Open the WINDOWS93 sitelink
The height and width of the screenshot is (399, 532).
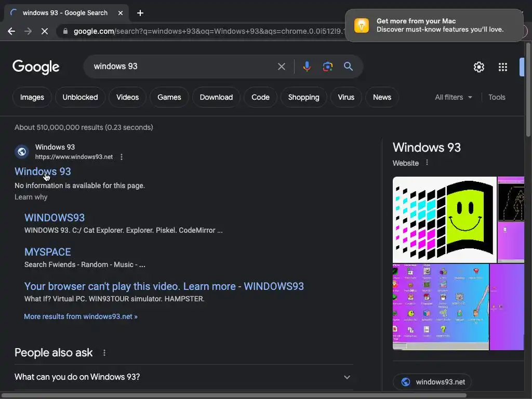55,218
